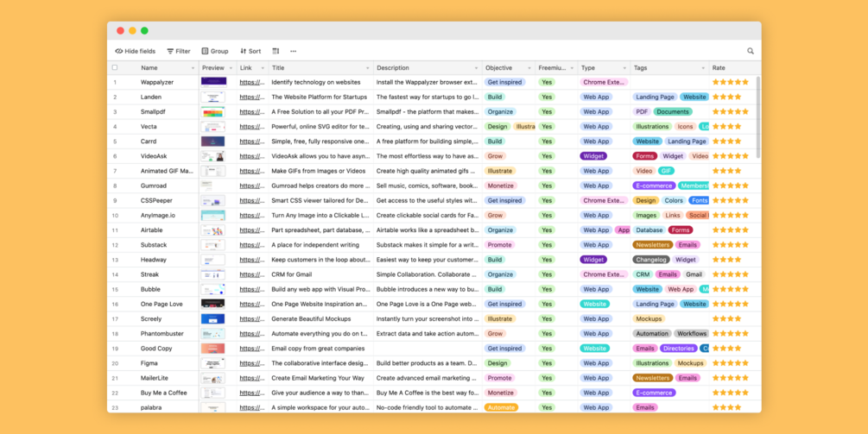
Task: Expand the Freemium column dropdown arrow
Action: [x=573, y=68]
